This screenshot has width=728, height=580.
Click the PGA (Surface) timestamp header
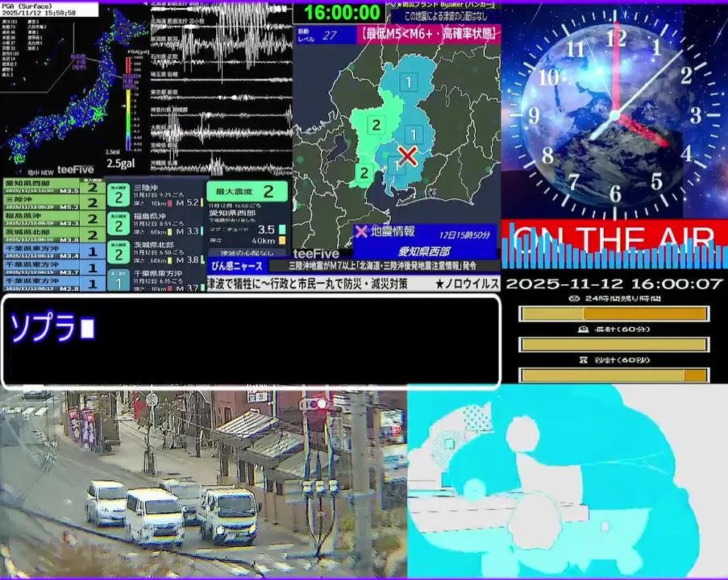click(49, 10)
